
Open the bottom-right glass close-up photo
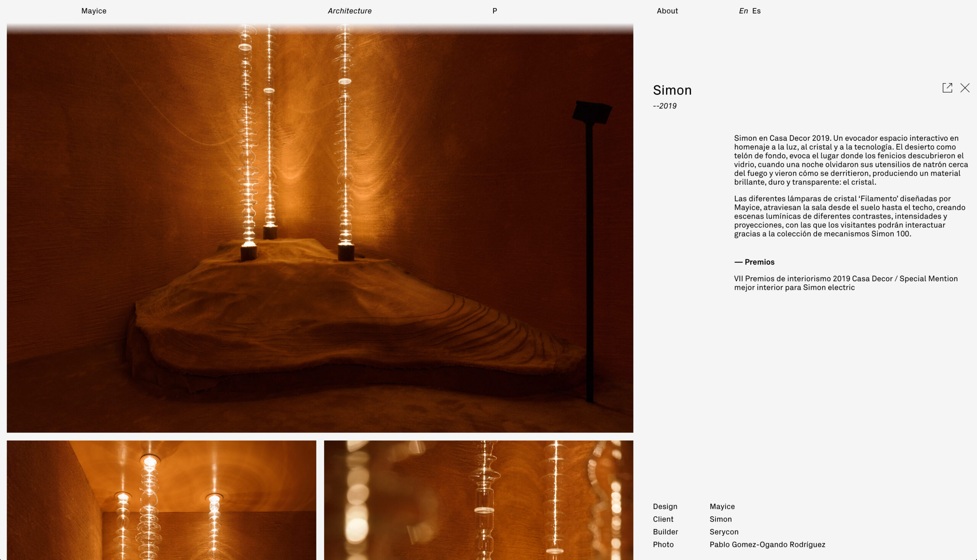(x=479, y=500)
